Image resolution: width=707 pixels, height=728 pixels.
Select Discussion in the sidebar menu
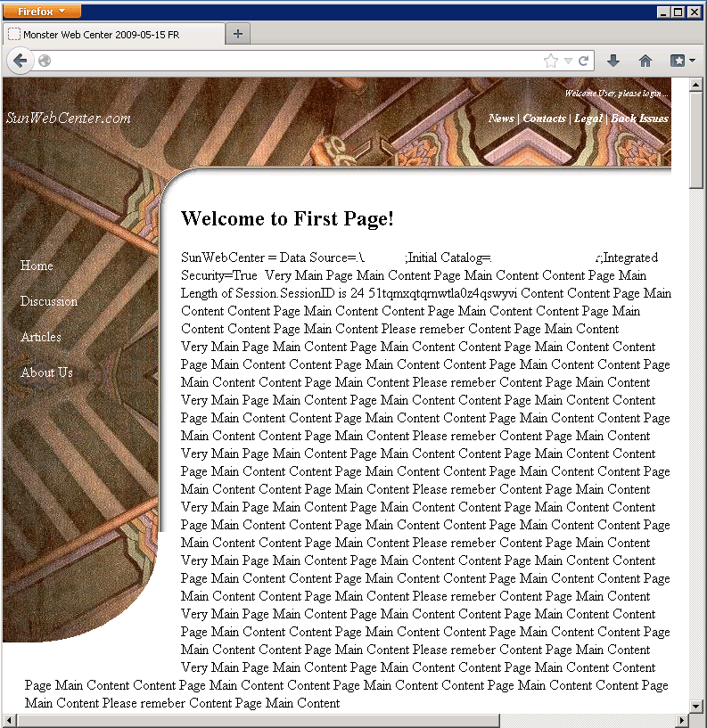[x=49, y=301]
